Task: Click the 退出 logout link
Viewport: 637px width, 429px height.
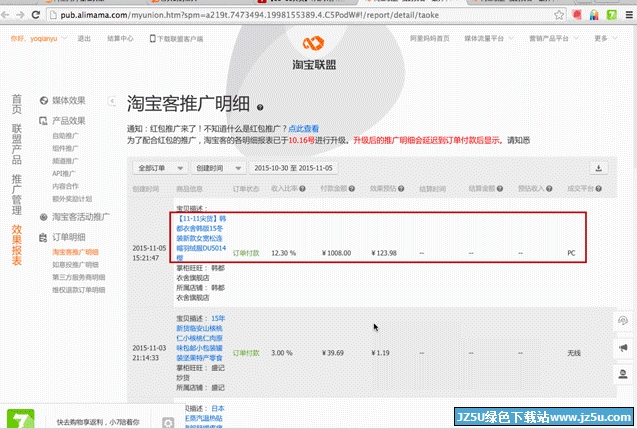Action: (x=84, y=39)
